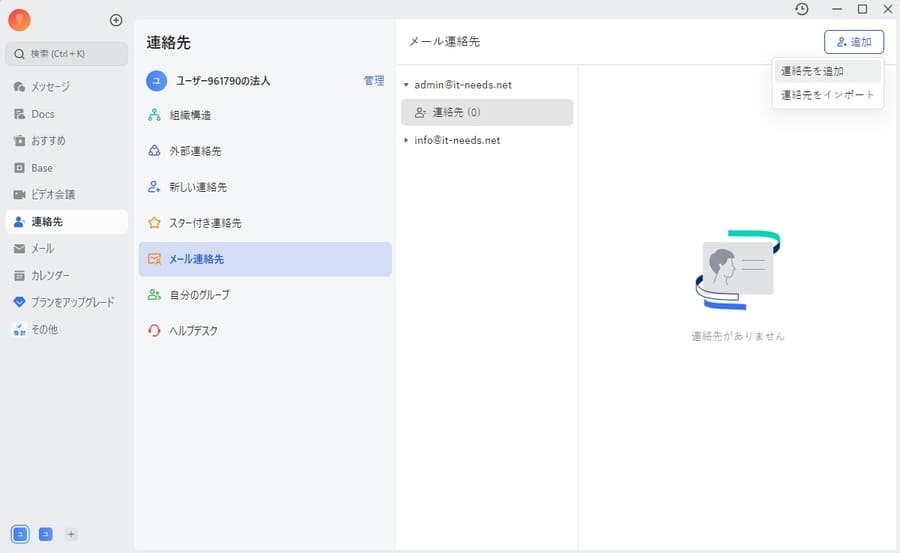Viewport: 900px width, 553px height.
Task: Collapse the admin@it-needs.net account tree
Action: 406,85
